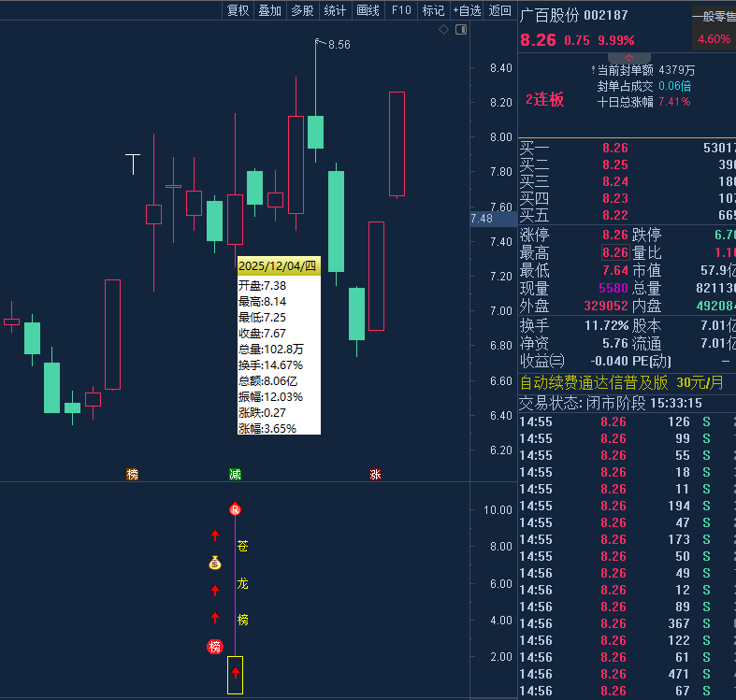Click the red 涨 marker on timeline

(375, 474)
